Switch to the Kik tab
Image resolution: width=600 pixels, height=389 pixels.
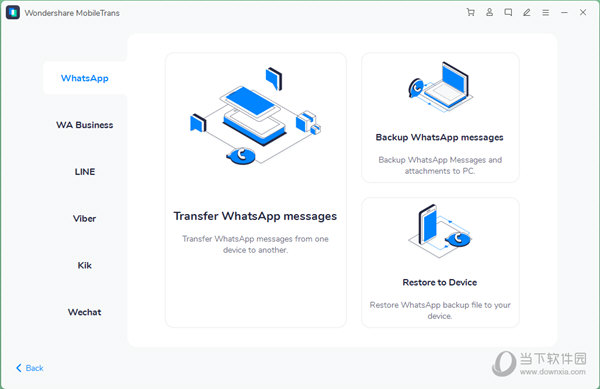point(85,265)
